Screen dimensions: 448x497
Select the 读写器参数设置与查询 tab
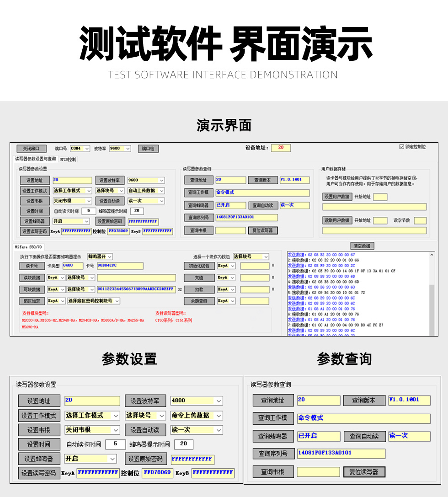(36, 159)
